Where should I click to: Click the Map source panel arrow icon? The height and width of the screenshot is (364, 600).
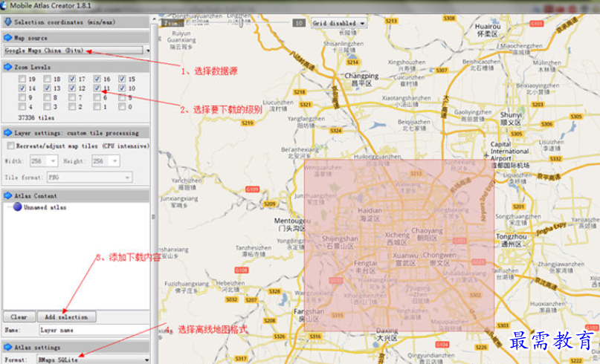point(7,37)
